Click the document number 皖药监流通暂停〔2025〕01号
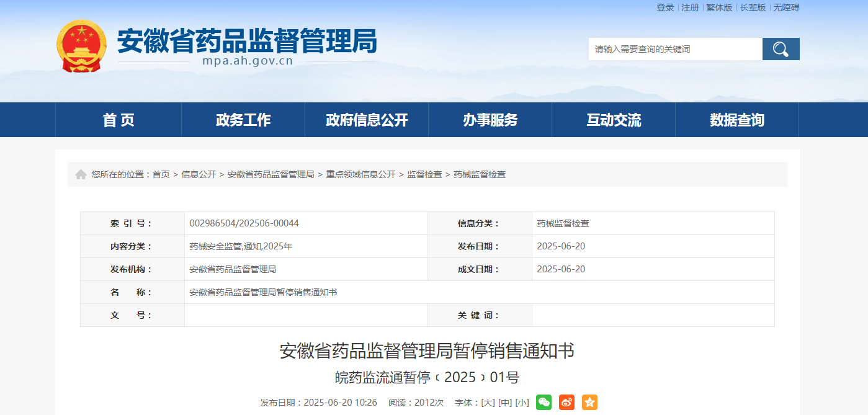Image resolution: width=868 pixels, height=415 pixels. 427,377
